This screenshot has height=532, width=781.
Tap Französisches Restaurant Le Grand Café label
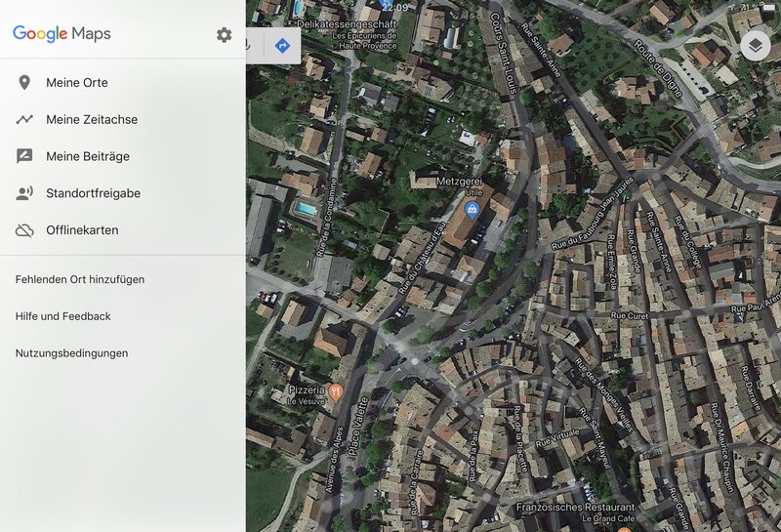(575, 512)
